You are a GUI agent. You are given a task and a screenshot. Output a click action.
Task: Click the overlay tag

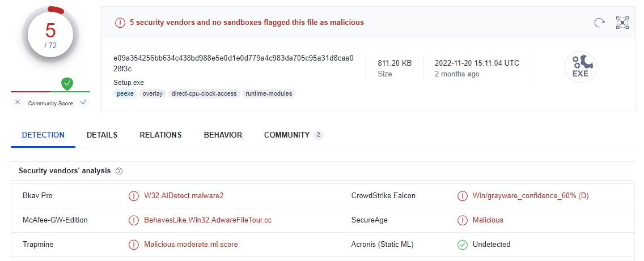(152, 93)
